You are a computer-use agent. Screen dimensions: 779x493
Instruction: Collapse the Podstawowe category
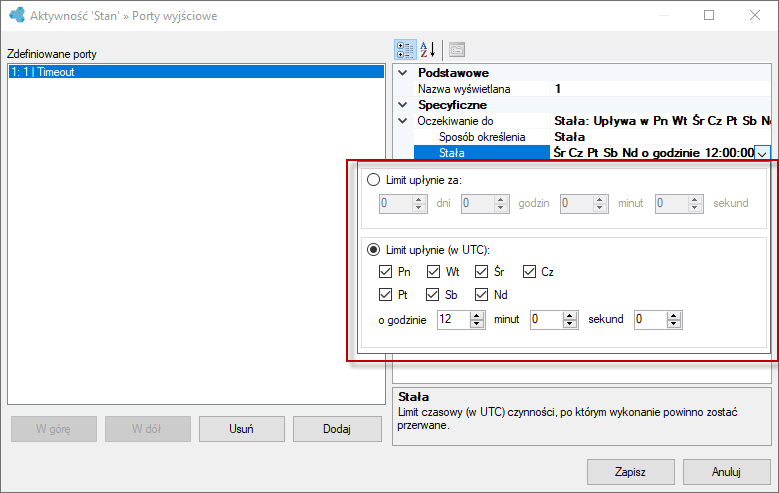pyautogui.click(x=403, y=73)
